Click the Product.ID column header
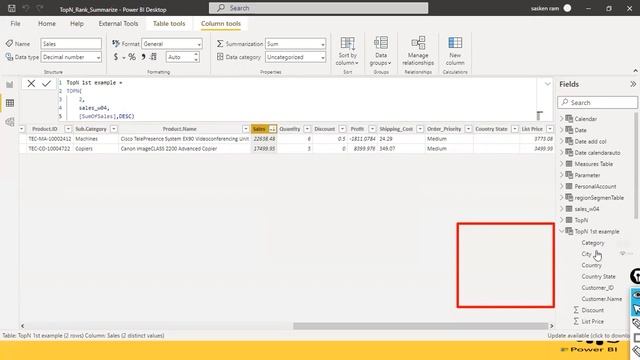 tap(45, 129)
